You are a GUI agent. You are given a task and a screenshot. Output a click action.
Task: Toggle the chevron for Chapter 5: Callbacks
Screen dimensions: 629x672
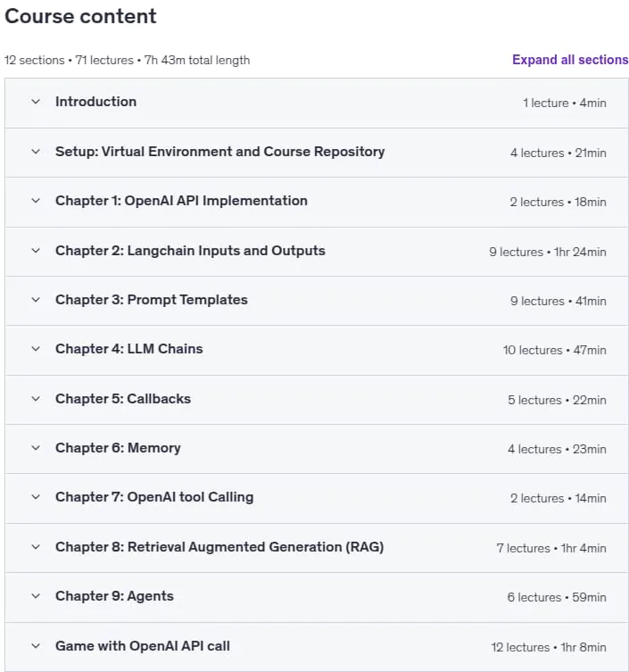36,399
